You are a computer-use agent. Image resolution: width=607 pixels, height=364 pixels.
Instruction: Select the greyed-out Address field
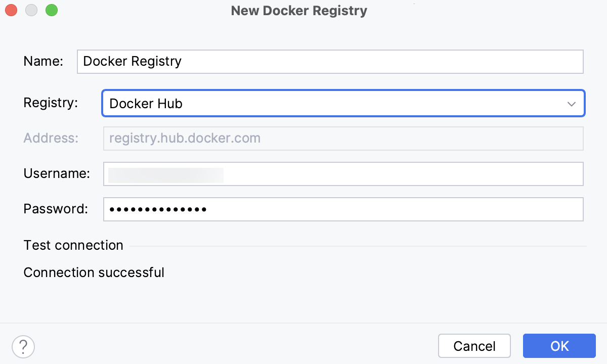343,138
